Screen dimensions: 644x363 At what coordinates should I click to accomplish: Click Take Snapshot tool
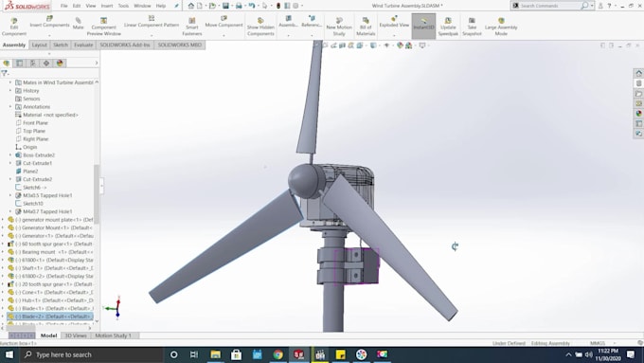pyautogui.click(x=472, y=27)
